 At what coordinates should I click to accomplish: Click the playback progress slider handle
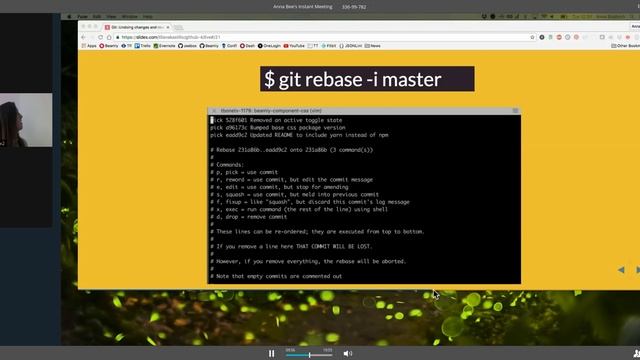[309, 355]
